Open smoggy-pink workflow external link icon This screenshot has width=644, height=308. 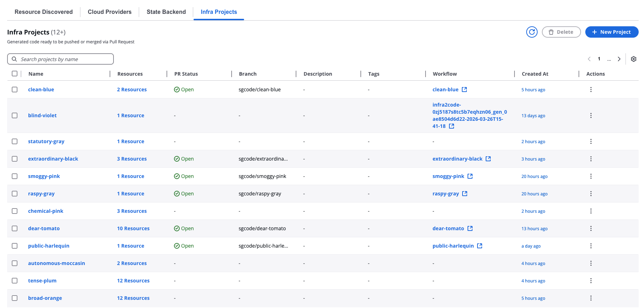click(470, 176)
